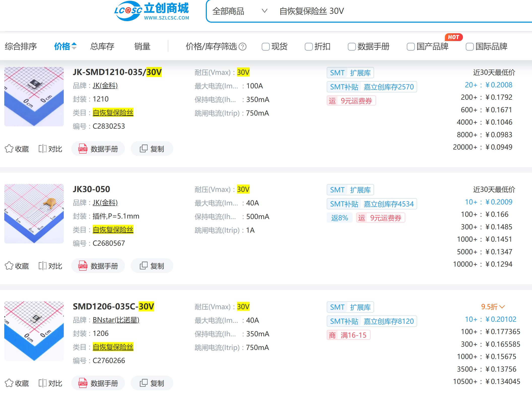Screen dimensions: 532x394
Task: Open the 全部商品 category dropdown
Action: coord(239,11)
